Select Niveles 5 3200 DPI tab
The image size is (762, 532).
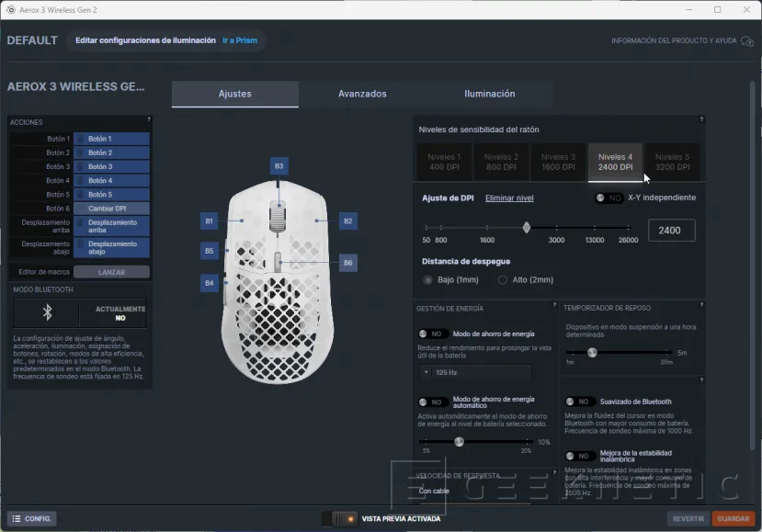(672, 163)
